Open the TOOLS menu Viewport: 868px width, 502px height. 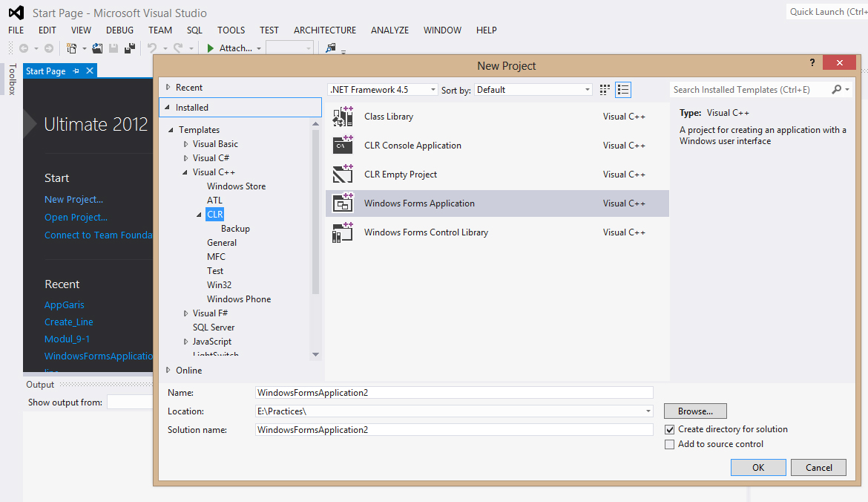coord(231,30)
